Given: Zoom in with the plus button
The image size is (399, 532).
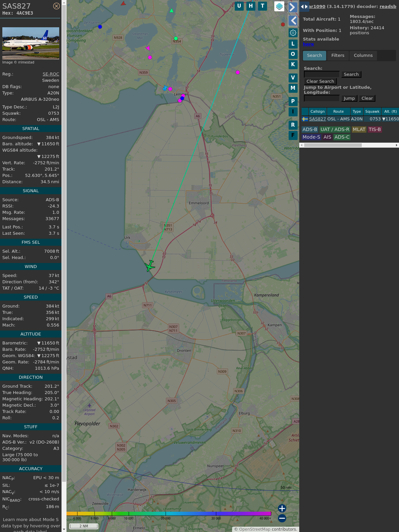Looking at the screenshot, I should (x=282, y=508).
